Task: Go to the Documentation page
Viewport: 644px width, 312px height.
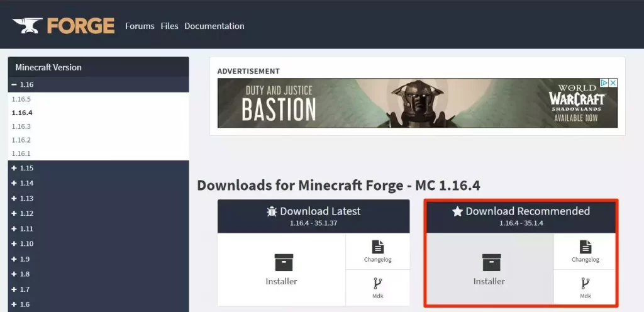Action: tap(214, 26)
